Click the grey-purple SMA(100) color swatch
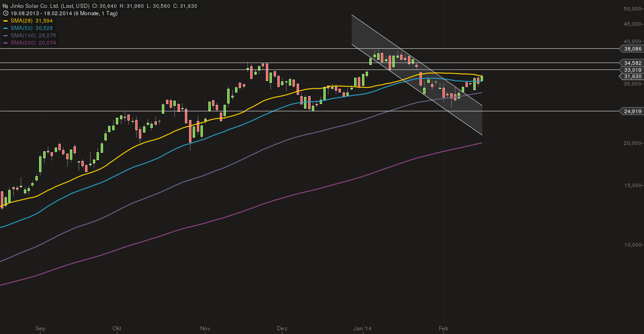This screenshot has width=644, height=334. tap(6, 35)
